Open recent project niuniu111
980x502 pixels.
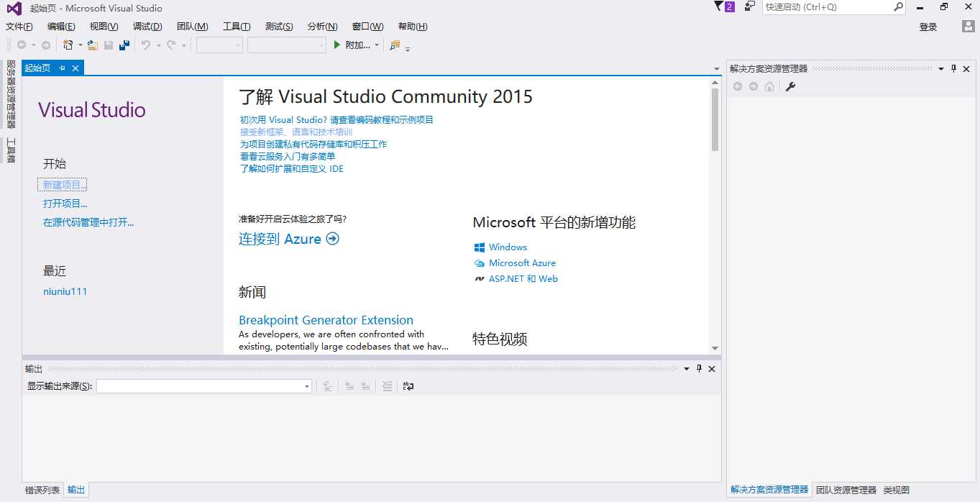pos(65,291)
